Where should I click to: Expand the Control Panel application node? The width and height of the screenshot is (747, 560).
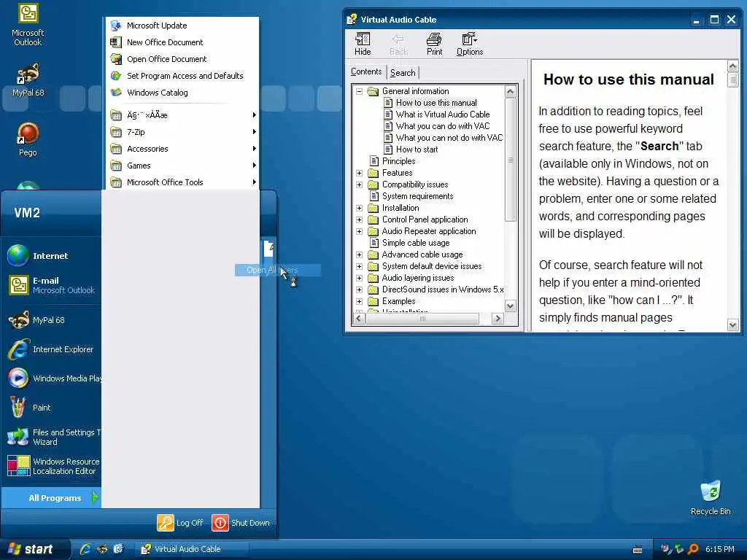click(x=359, y=219)
